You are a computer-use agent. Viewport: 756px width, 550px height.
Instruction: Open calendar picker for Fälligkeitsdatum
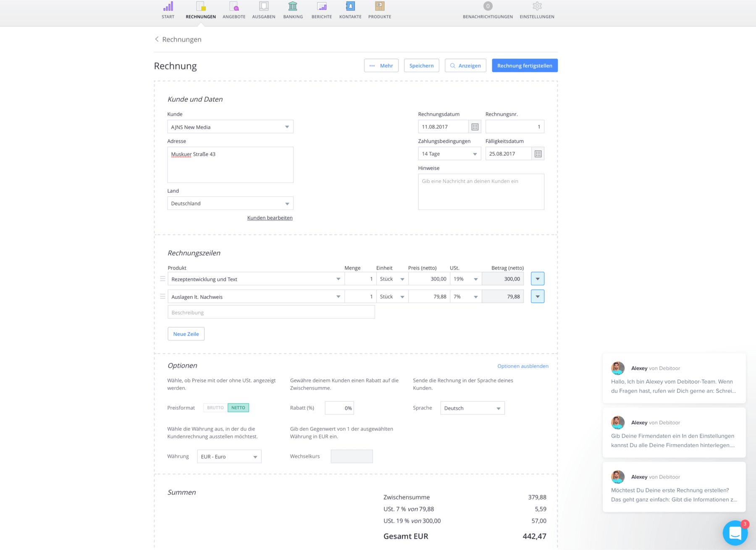(x=538, y=154)
